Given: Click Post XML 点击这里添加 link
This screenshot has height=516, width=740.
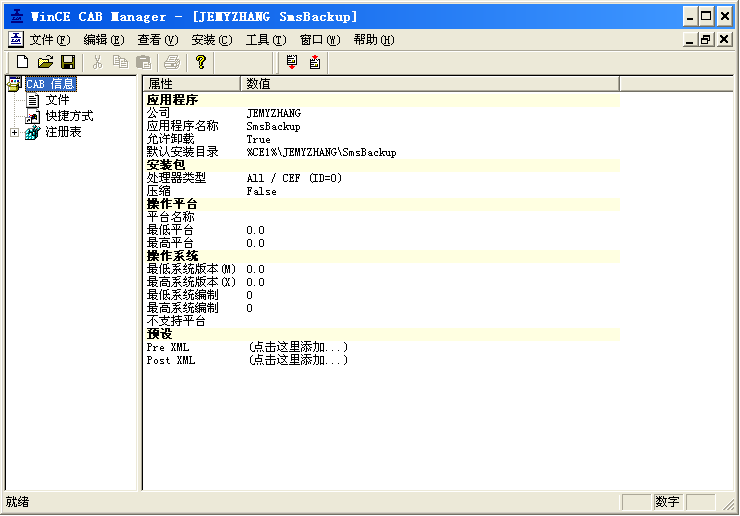Looking at the screenshot, I should pos(298,360).
